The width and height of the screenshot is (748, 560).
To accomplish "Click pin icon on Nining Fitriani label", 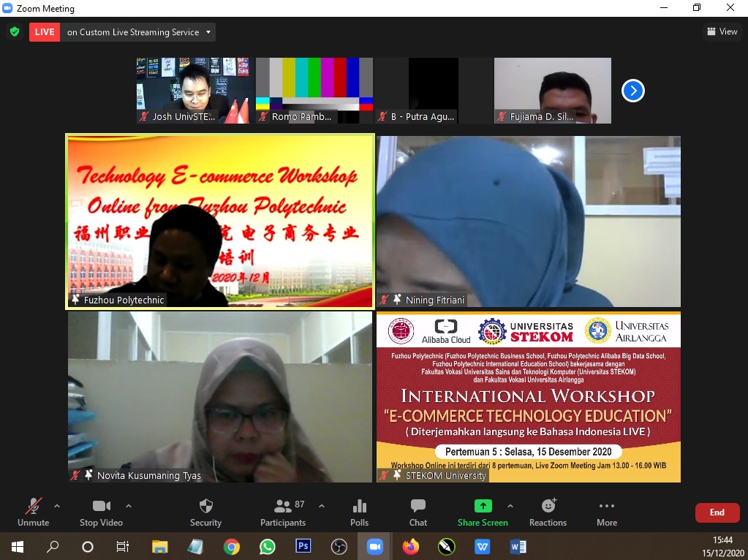I will point(397,300).
